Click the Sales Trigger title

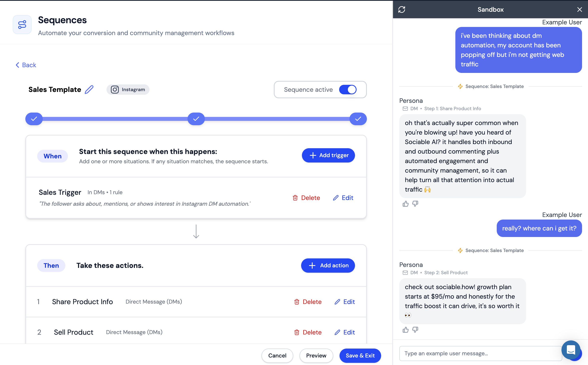pos(60,192)
